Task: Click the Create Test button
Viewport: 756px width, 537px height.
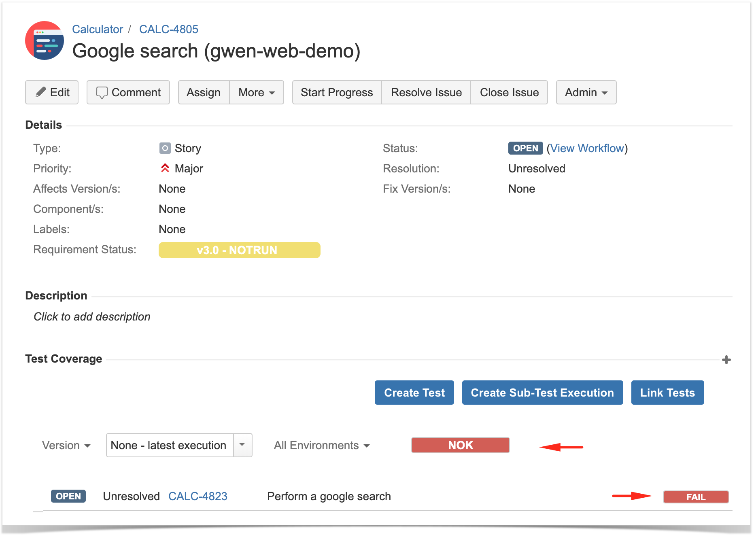Action: (414, 393)
